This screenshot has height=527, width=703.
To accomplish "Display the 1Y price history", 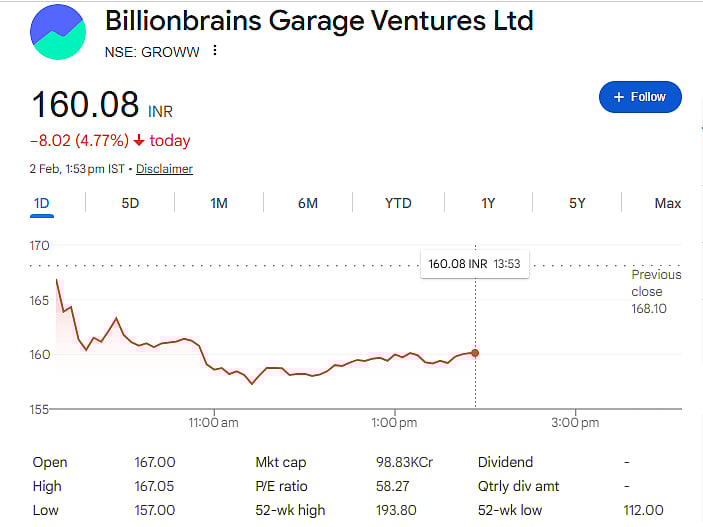I will click(x=488, y=203).
